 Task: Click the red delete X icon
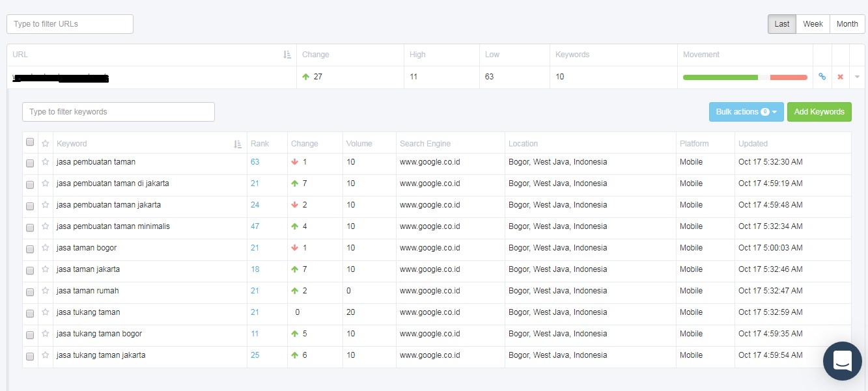pos(840,77)
